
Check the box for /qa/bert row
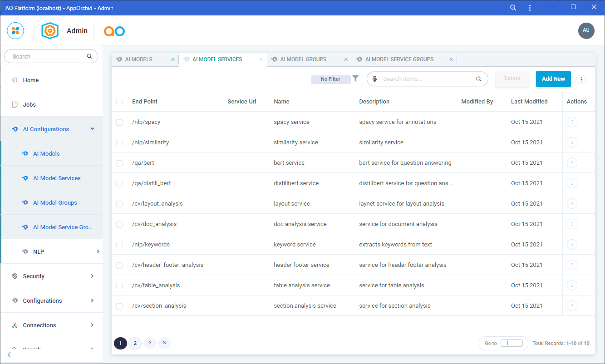coord(119,163)
